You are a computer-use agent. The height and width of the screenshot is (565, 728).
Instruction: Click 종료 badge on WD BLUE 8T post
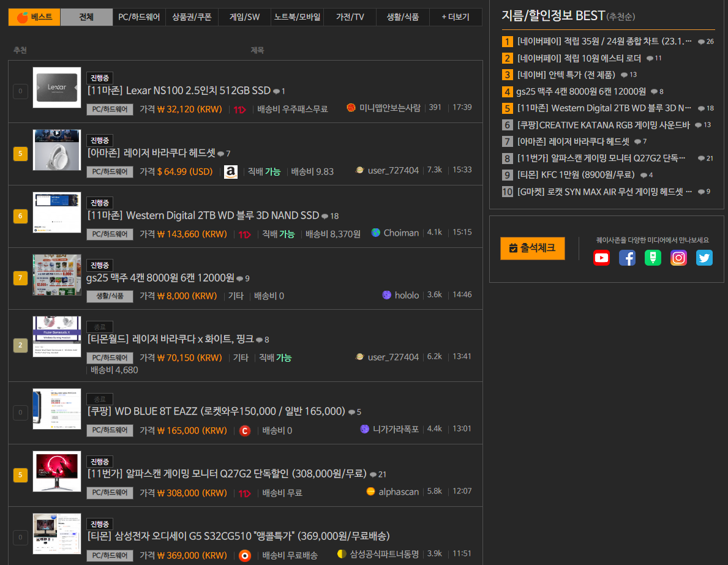(100, 398)
